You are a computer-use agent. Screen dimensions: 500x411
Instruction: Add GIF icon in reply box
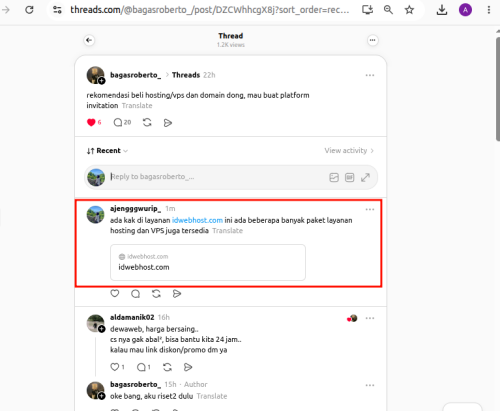349,177
